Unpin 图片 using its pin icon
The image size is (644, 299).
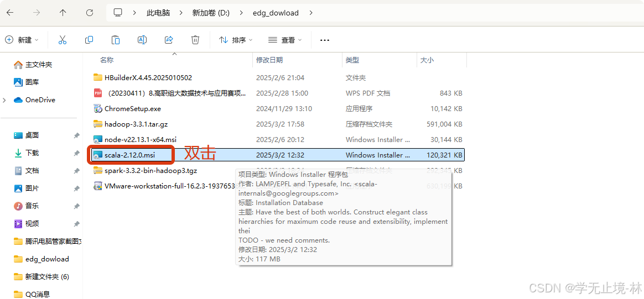point(76,188)
